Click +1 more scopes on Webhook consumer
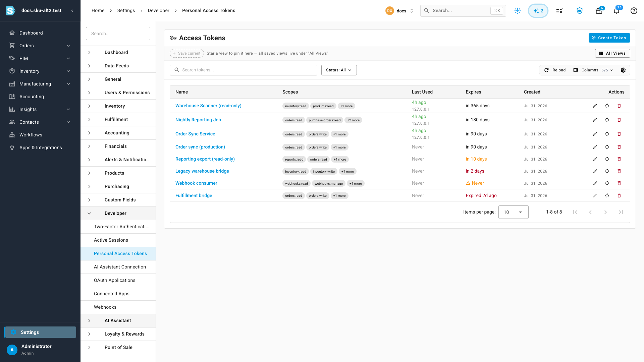Viewport: 644px width, 362px height. 356,184
